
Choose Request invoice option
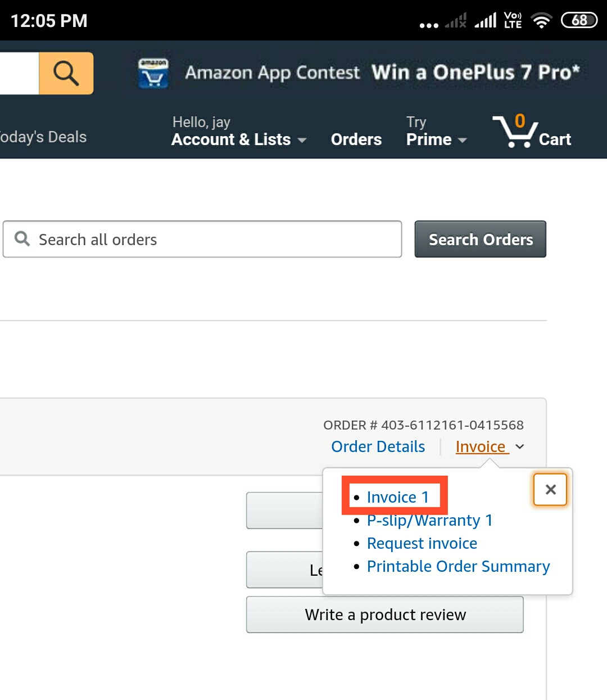pyautogui.click(x=422, y=543)
